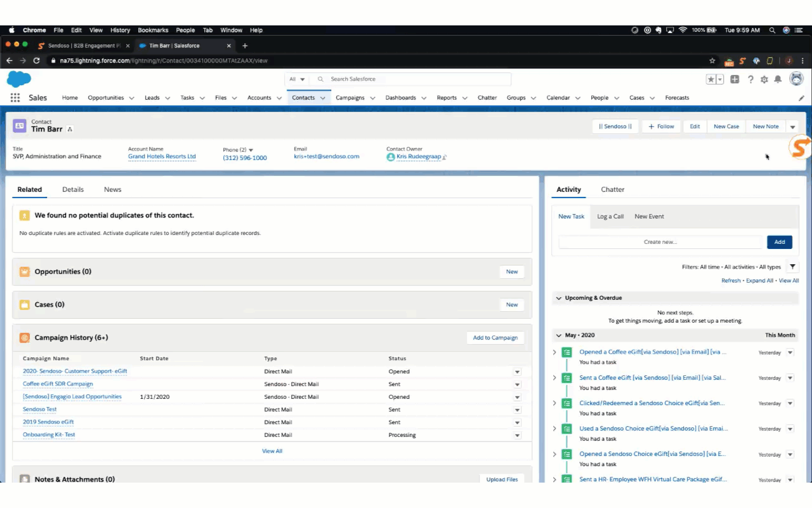Open the activity timeline filter funnel icon
812x508 pixels.
[x=792, y=267]
